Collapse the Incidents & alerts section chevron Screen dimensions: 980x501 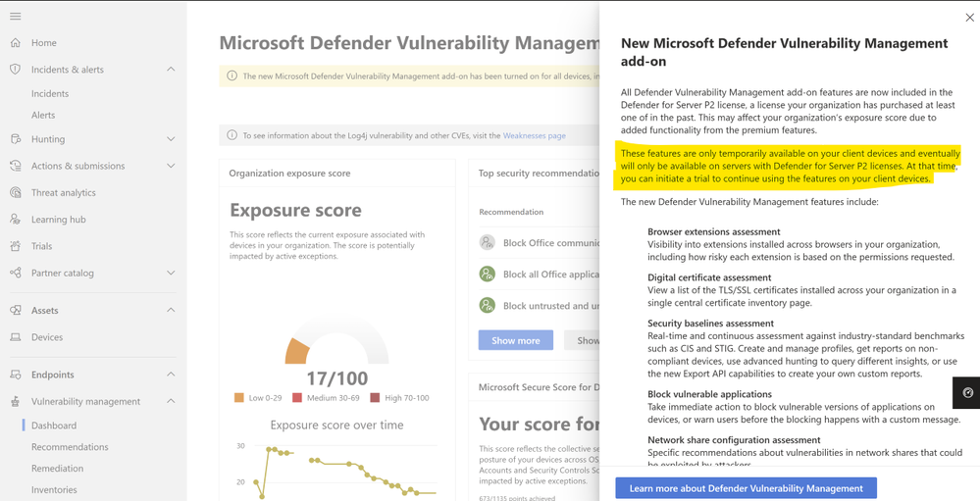pos(171,70)
